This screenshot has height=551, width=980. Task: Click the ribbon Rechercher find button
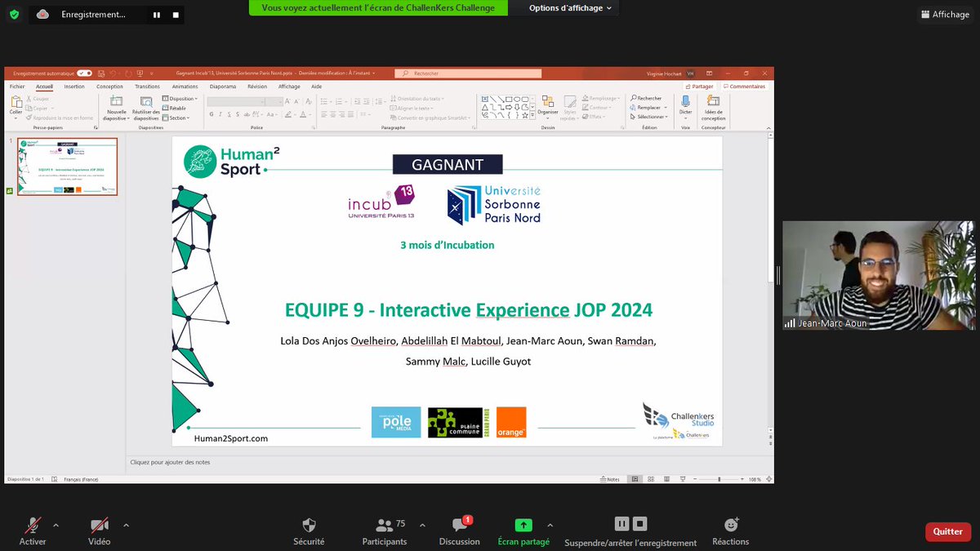[645, 98]
